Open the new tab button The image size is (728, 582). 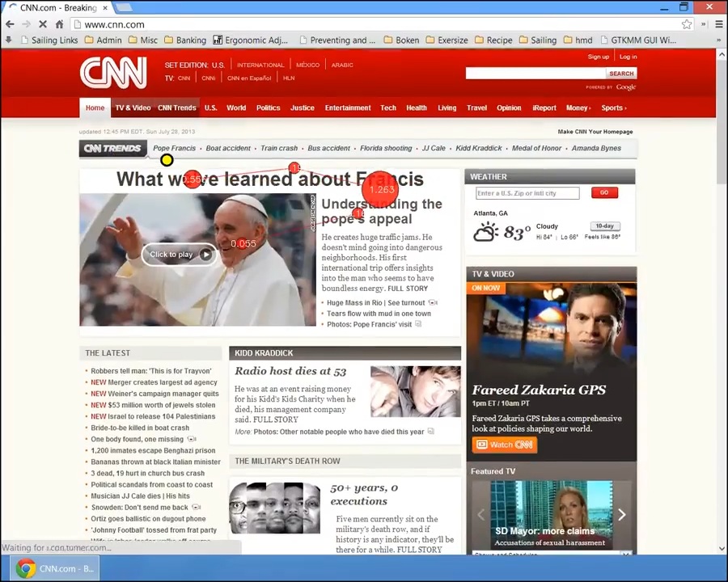(124, 7)
